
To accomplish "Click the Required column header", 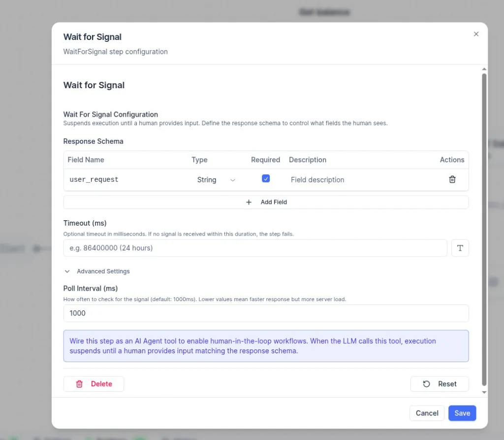I will [x=265, y=160].
